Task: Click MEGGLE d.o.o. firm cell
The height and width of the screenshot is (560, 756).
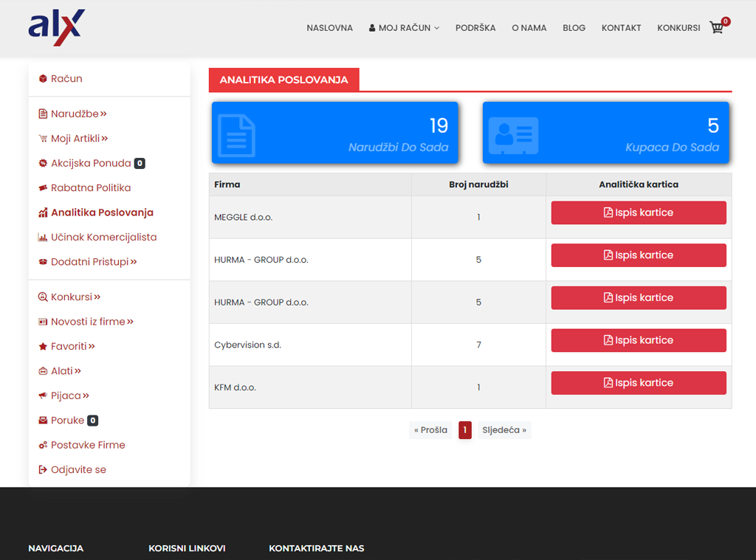Action: pyautogui.click(x=310, y=218)
